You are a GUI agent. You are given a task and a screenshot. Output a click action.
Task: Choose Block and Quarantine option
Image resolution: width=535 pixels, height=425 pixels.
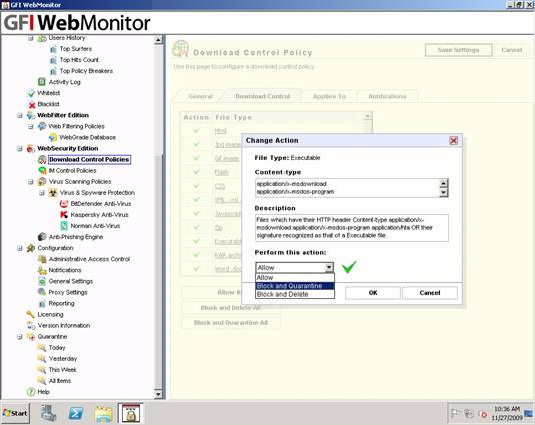295,286
